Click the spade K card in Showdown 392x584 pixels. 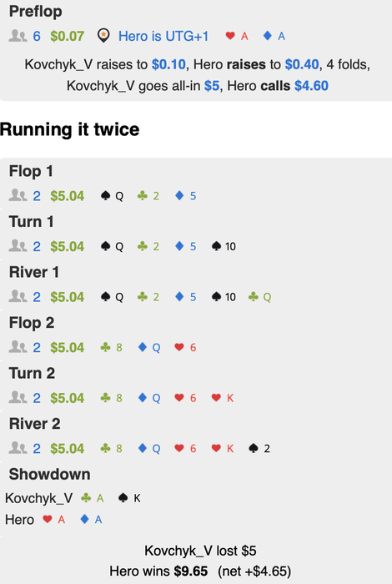(129, 498)
